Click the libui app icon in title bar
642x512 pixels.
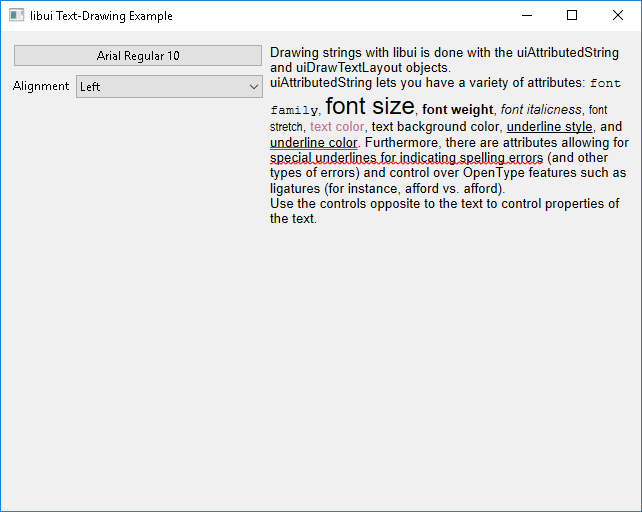click(16, 16)
